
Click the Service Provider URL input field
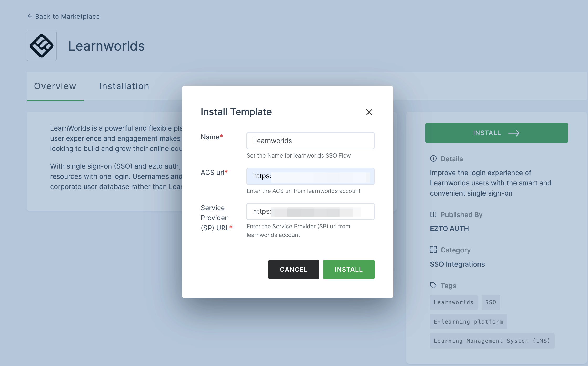tap(310, 211)
